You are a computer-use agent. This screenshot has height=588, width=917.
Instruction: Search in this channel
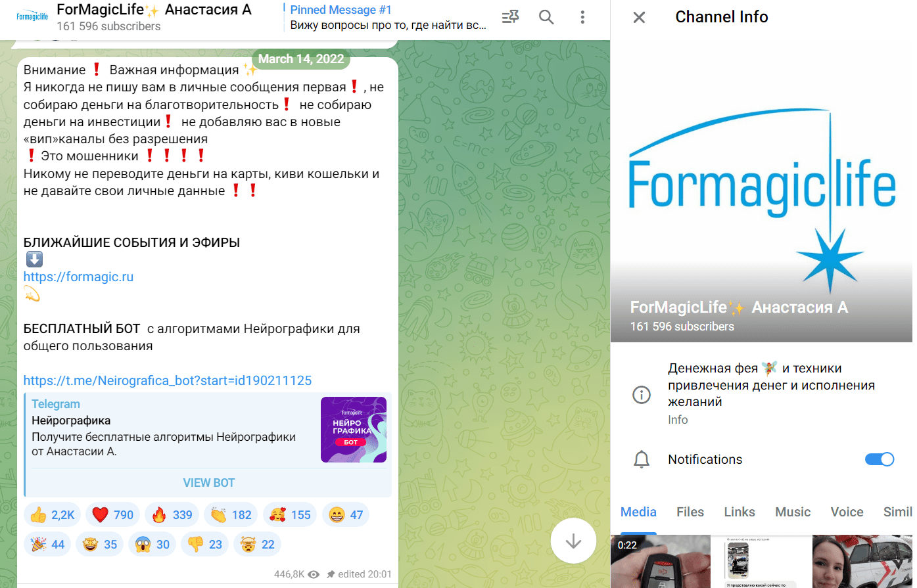point(546,17)
